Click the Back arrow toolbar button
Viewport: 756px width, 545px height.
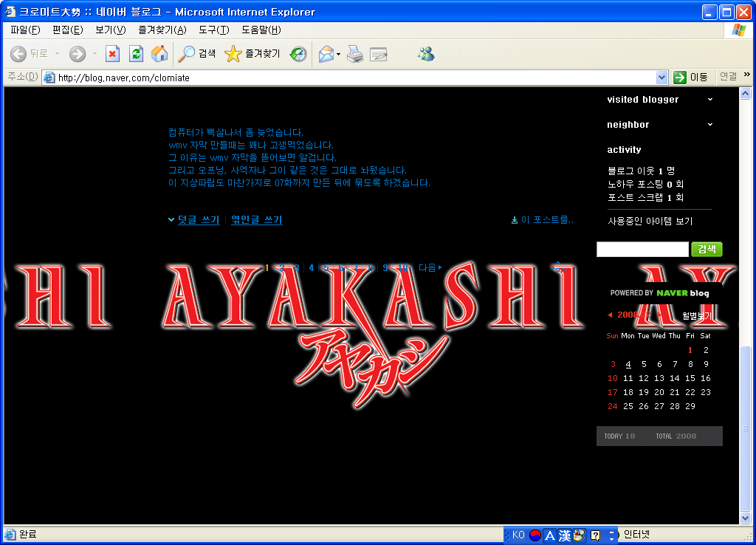(18, 53)
